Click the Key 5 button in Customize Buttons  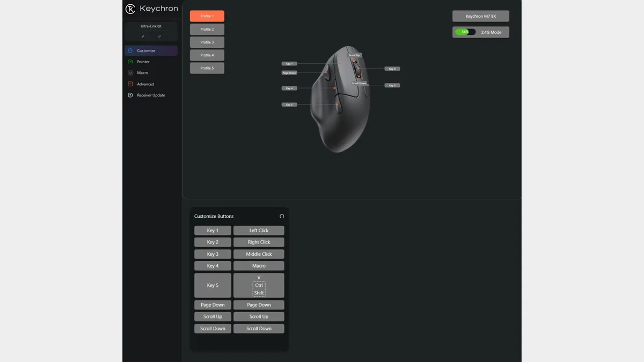click(x=213, y=285)
